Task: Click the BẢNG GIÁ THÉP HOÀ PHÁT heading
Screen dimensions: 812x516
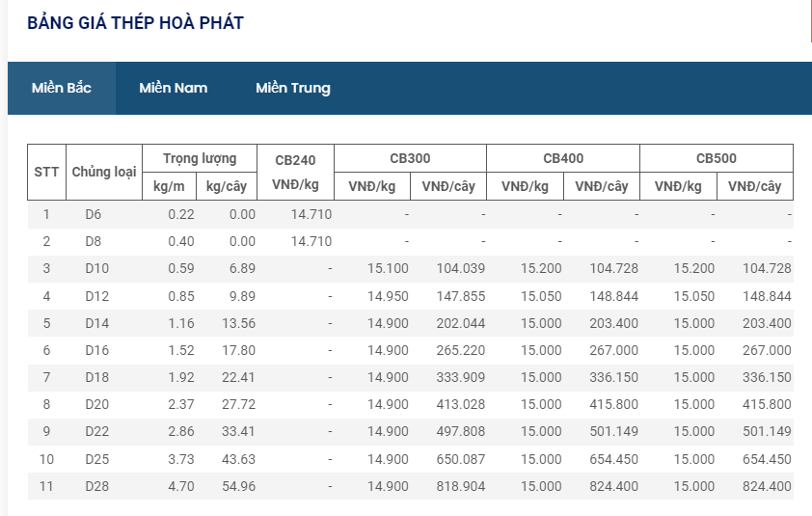Action: (135, 23)
